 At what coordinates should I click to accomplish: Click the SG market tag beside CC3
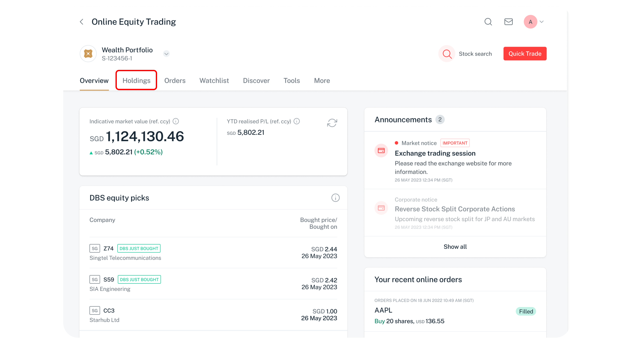tap(95, 310)
